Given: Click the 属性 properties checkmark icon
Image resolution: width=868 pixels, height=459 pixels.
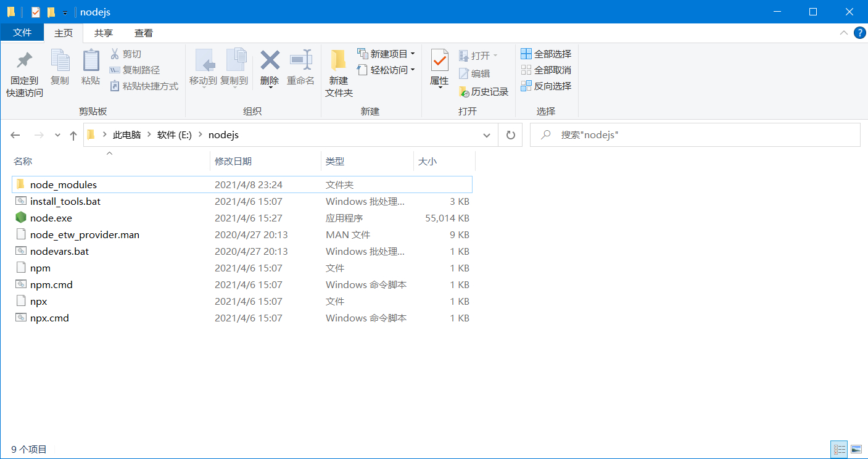Looking at the screenshot, I should point(439,60).
